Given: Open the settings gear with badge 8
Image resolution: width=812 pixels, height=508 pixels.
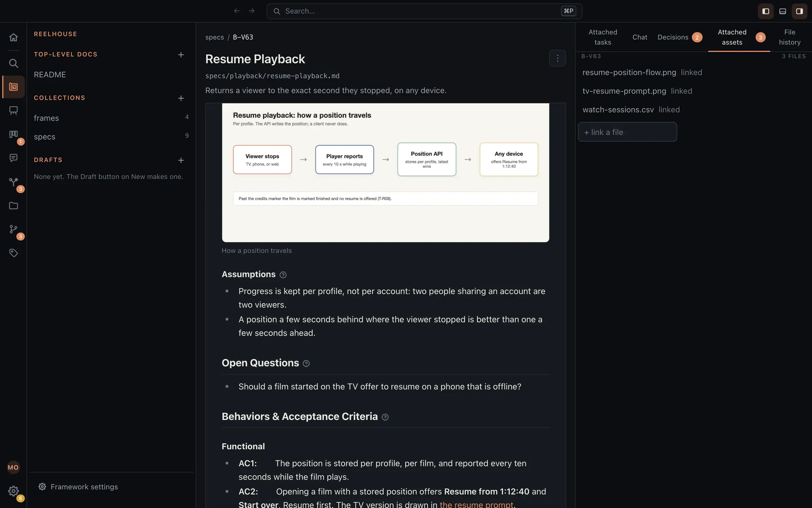Looking at the screenshot, I should (x=13, y=491).
